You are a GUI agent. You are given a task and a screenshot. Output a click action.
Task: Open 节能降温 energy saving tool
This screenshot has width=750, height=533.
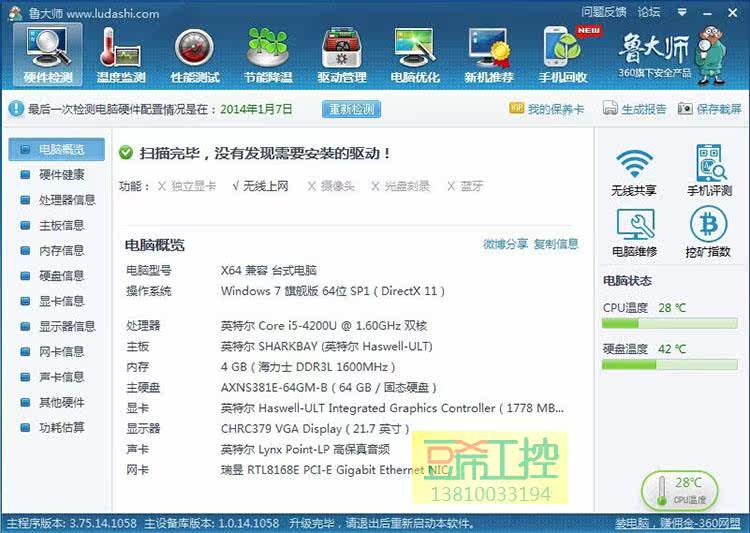[268, 54]
